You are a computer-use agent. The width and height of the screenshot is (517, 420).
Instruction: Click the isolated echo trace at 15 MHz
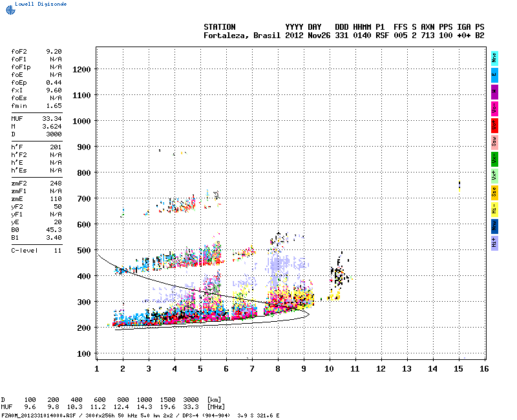click(459, 186)
